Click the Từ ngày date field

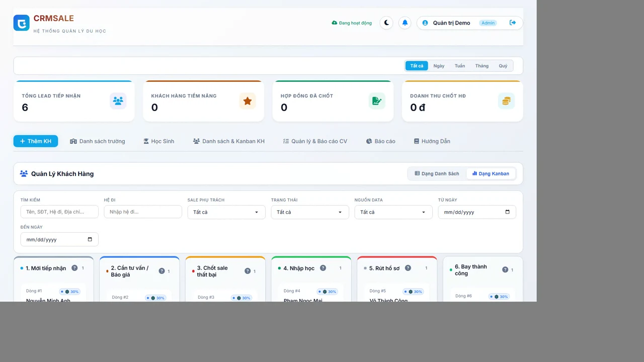pyautogui.click(x=477, y=212)
